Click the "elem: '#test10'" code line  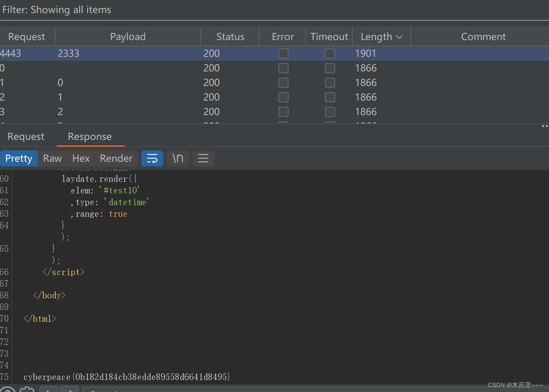tap(105, 191)
